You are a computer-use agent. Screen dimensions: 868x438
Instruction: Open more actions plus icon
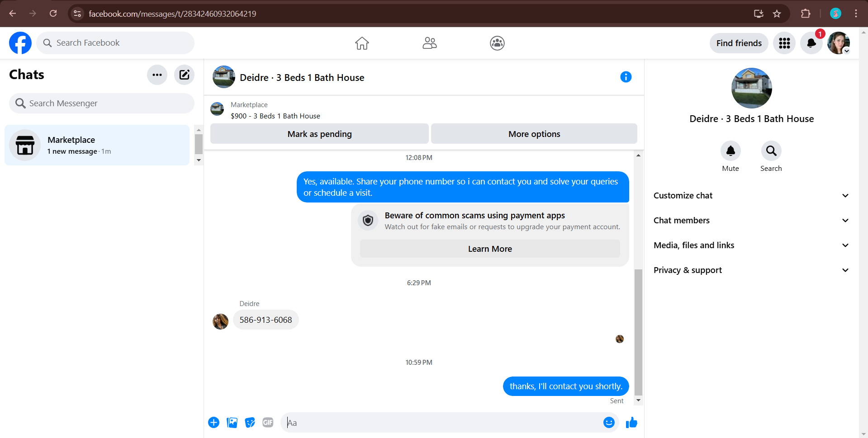(213, 423)
